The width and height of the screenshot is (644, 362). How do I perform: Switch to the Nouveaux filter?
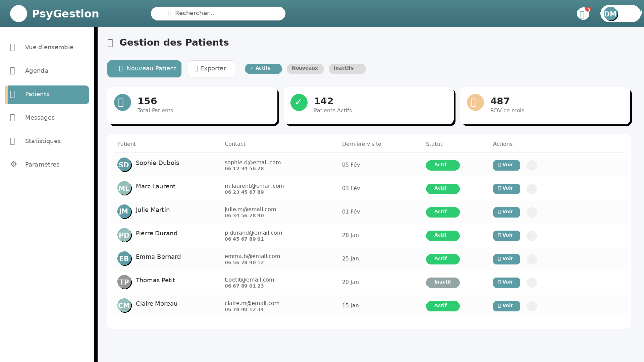tap(305, 68)
